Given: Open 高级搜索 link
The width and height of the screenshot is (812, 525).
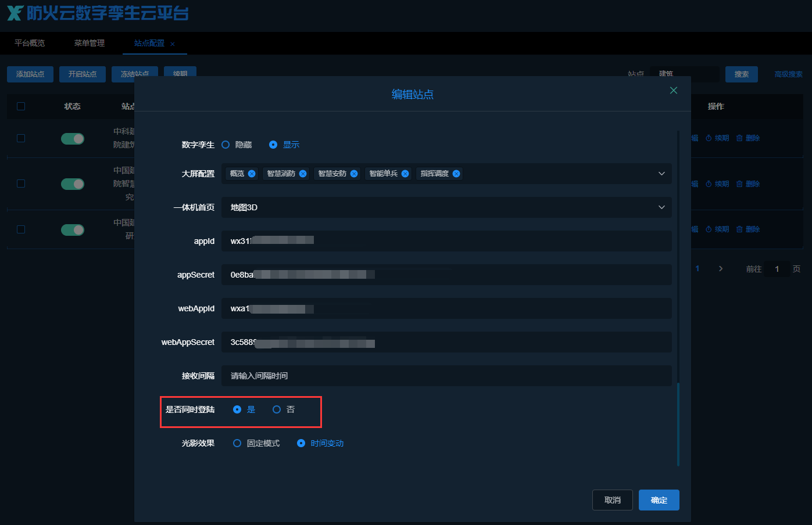Looking at the screenshot, I should [788, 74].
